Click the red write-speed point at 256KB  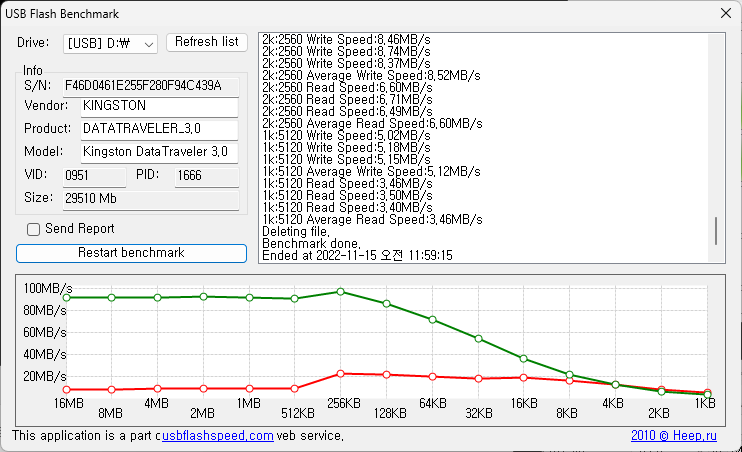pyautogui.click(x=340, y=374)
